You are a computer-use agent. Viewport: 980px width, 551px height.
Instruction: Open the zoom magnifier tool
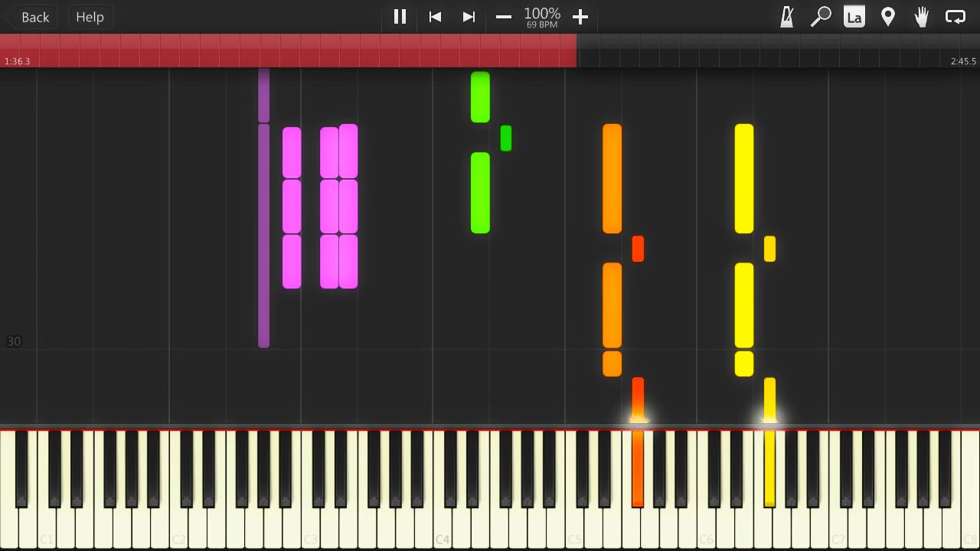click(821, 17)
